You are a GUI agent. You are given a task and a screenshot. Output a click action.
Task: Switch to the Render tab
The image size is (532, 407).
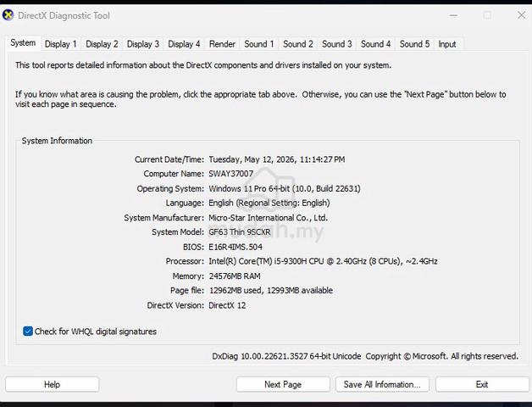222,44
